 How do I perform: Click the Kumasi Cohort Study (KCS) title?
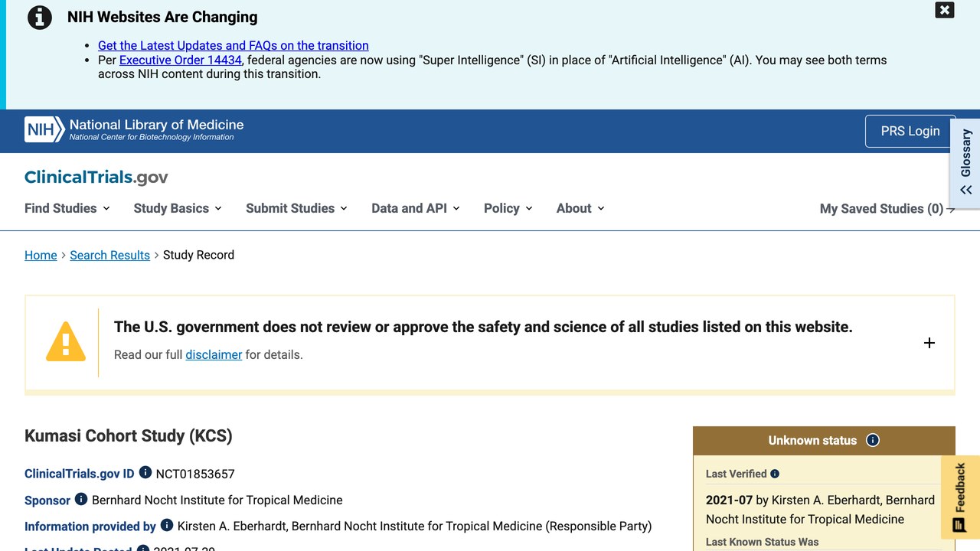click(x=129, y=435)
